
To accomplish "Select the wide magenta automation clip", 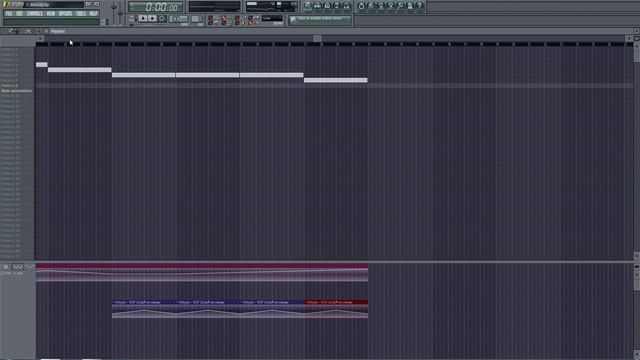I will click(x=202, y=272).
